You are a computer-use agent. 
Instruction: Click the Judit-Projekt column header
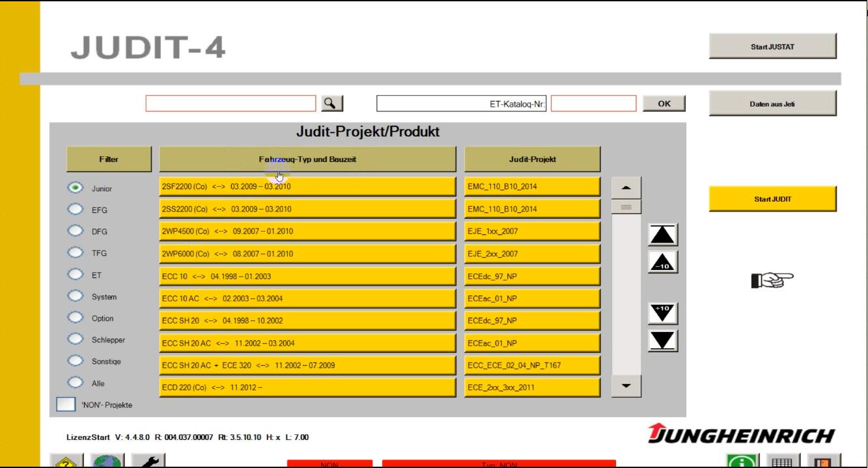click(x=532, y=159)
